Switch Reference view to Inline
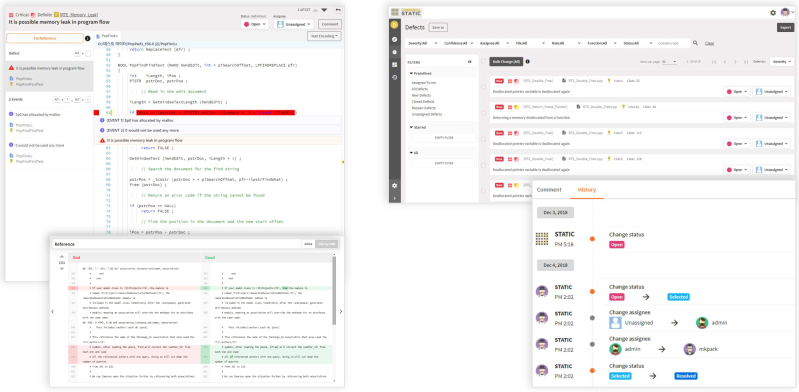This screenshot has height=392, width=799. click(x=308, y=244)
